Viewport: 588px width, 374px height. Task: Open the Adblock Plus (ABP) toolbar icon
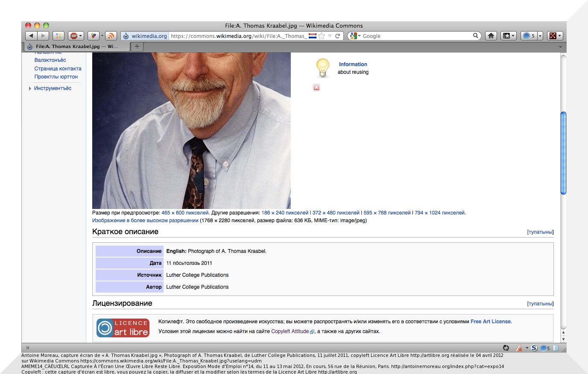point(74,36)
